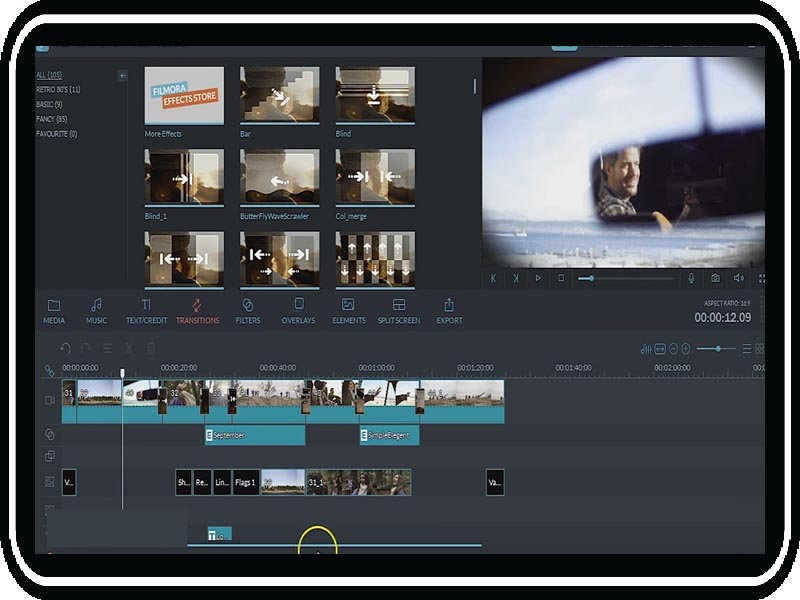Select the RETRO 80'S (11) category
This screenshot has height=600, width=800.
tap(58, 89)
